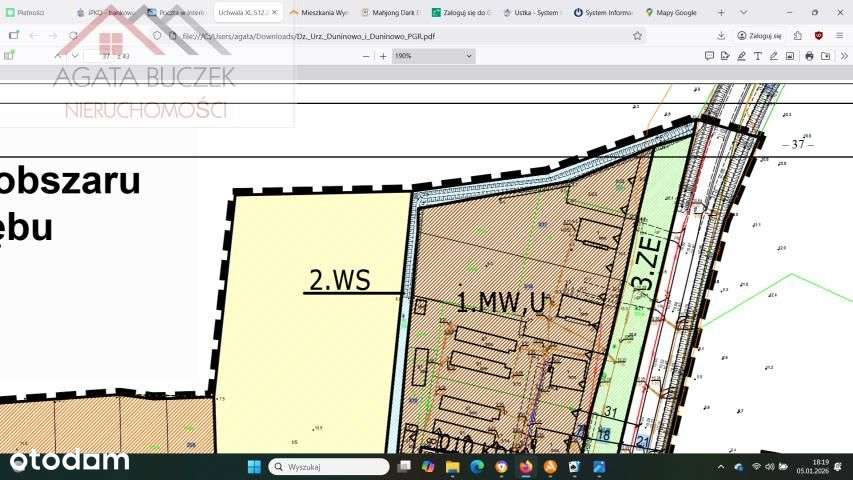The height and width of the screenshot is (480, 853).
Task: Switch to the Mahjong Dark tab
Action: (x=391, y=13)
